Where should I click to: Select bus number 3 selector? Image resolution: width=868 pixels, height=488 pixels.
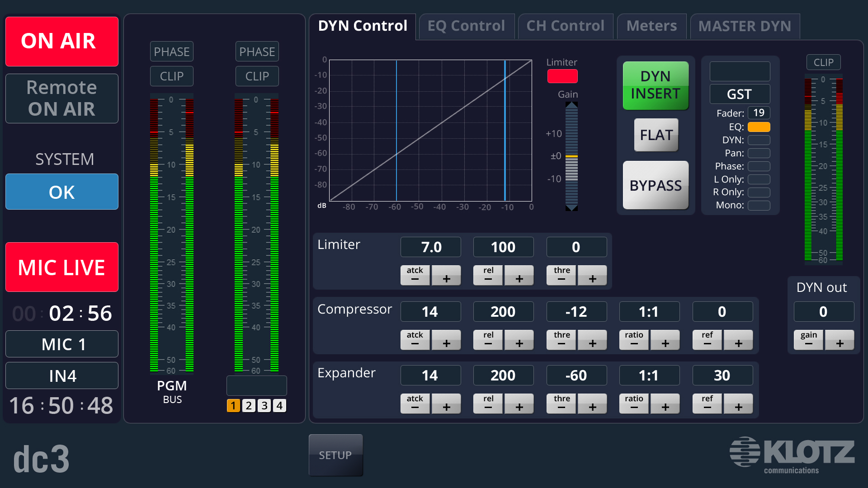click(264, 405)
